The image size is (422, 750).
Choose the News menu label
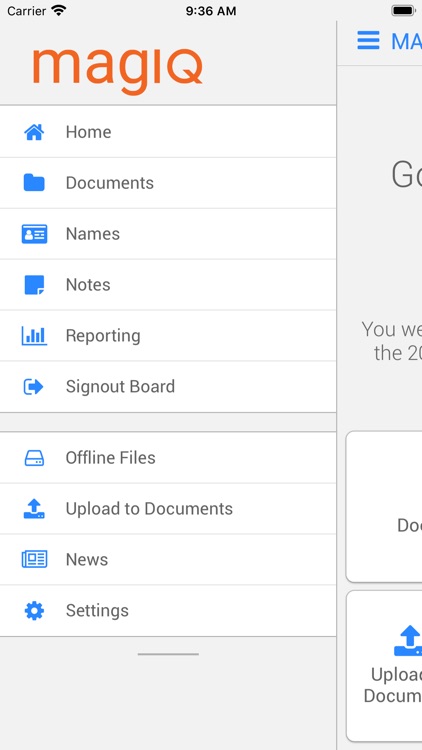pyautogui.click(x=87, y=560)
